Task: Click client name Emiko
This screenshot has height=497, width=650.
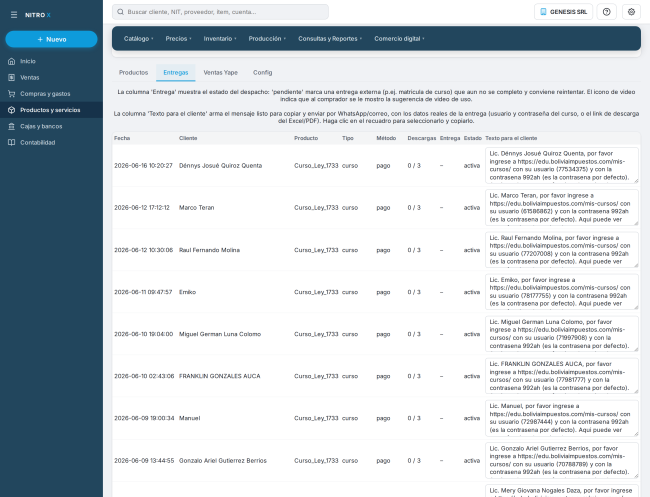Action: 187,292
